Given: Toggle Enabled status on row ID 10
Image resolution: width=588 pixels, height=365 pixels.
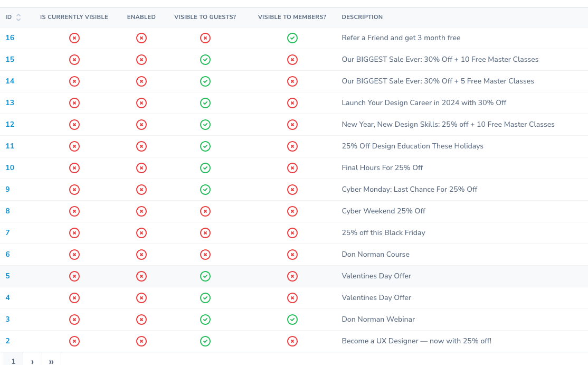Looking at the screenshot, I should (141, 168).
